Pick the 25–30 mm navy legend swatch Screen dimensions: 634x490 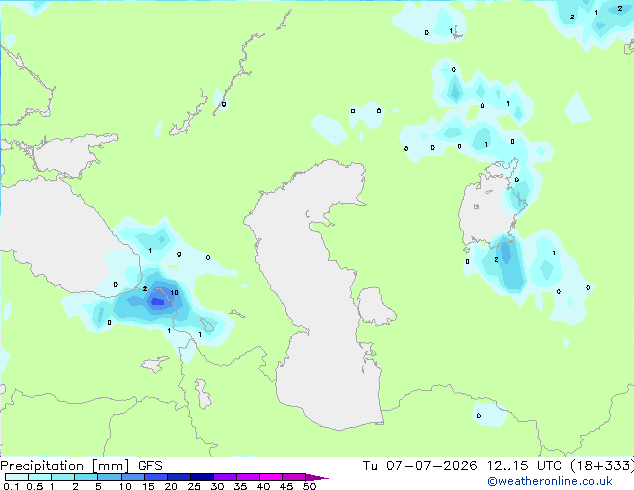click(x=202, y=477)
